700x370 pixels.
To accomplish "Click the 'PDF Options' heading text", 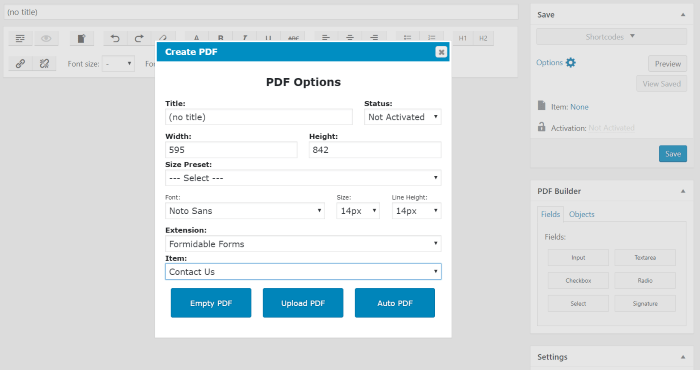I will point(303,82).
